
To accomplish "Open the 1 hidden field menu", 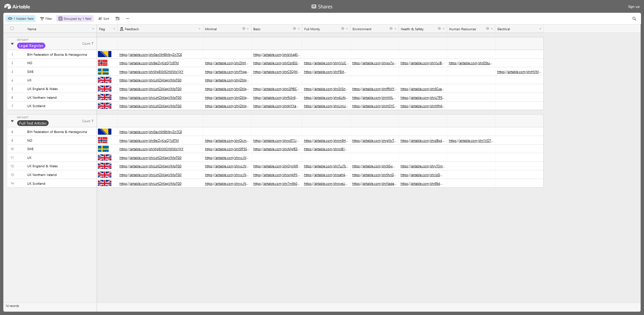I will pos(20,19).
